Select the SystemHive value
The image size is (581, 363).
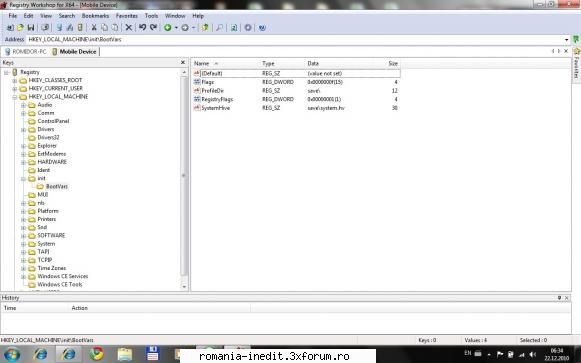tap(216, 108)
